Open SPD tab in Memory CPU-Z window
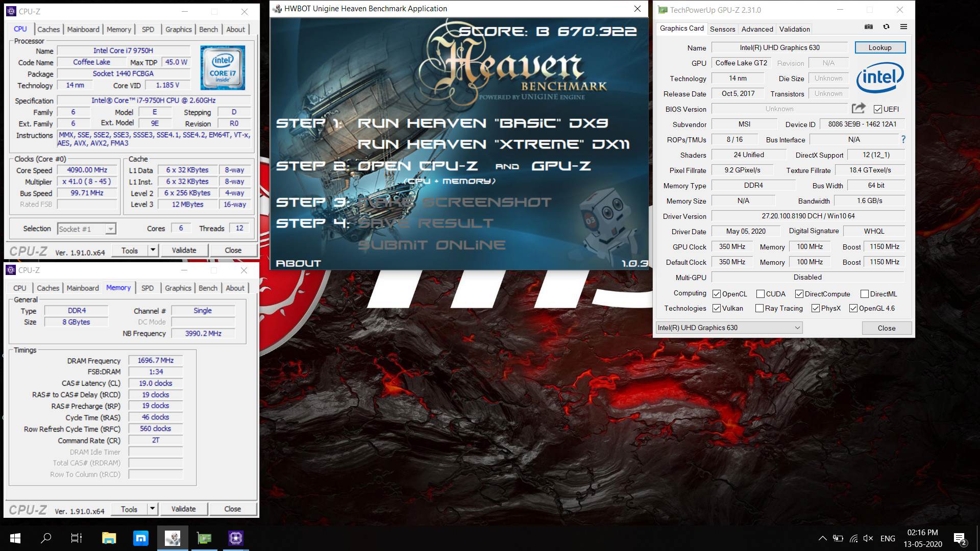Viewport: 980px width, 551px height. point(148,288)
